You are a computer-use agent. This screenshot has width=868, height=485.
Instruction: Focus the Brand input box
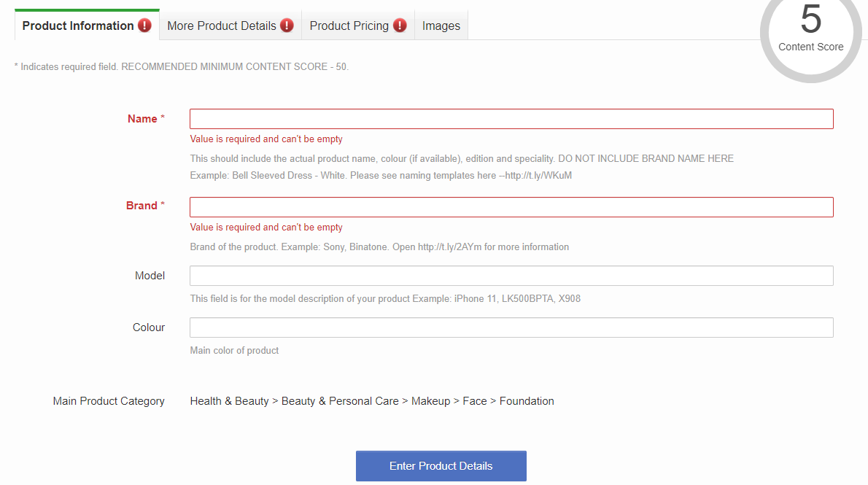coord(511,207)
